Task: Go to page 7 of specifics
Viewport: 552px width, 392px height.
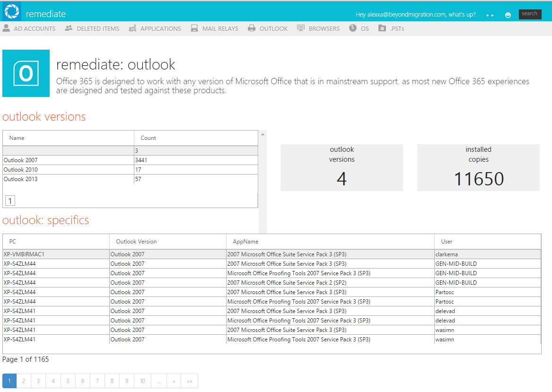Action: tap(97, 381)
